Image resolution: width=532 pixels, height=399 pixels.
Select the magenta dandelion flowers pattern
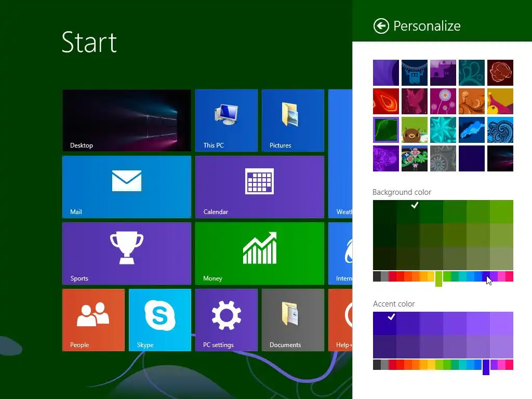(x=443, y=101)
